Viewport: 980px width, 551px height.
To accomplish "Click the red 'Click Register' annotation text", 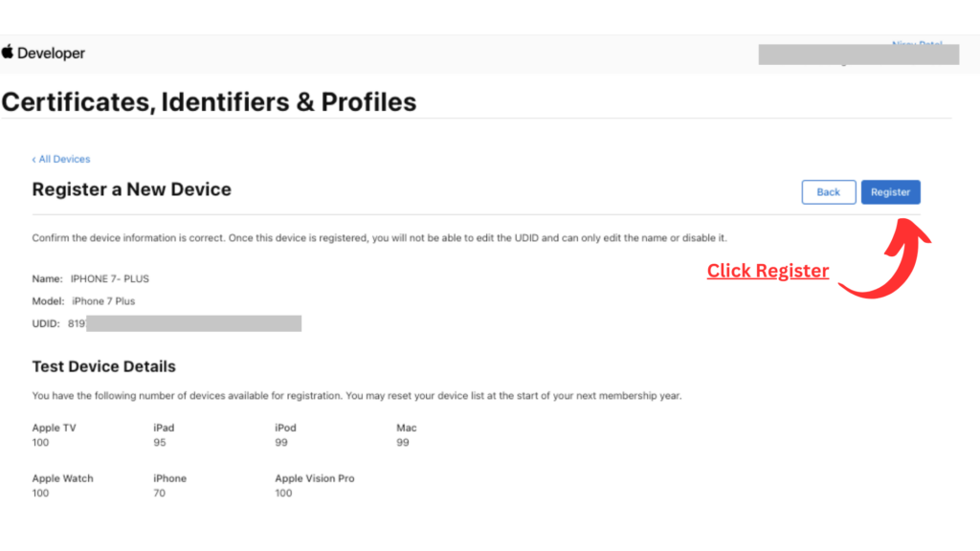I will coord(768,271).
